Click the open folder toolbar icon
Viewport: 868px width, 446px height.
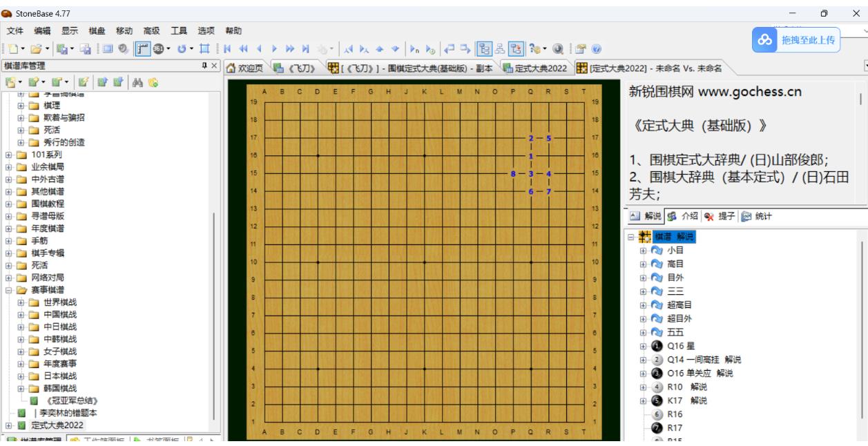(x=35, y=49)
